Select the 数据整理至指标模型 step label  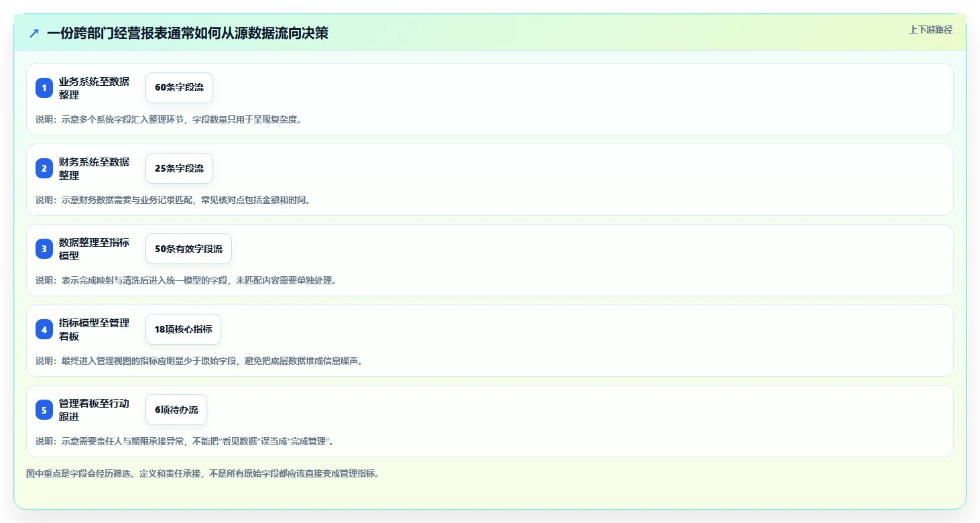tap(94, 249)
